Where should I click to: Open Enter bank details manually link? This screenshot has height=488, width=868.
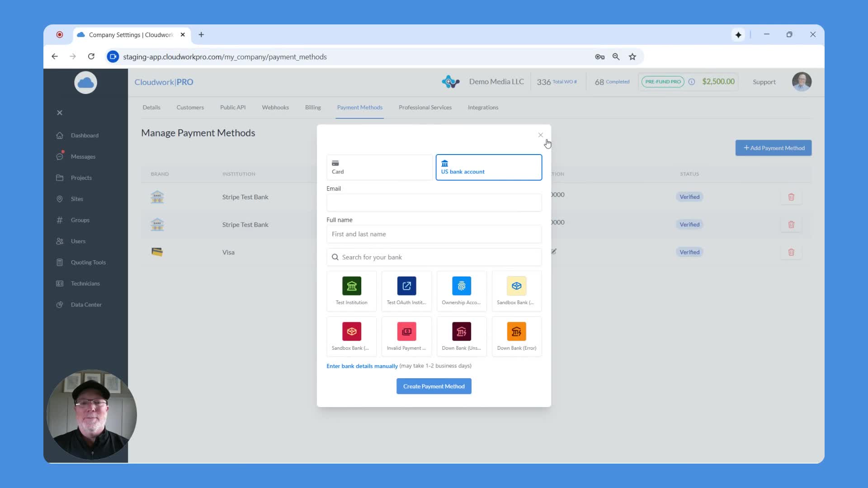point(362,366)
